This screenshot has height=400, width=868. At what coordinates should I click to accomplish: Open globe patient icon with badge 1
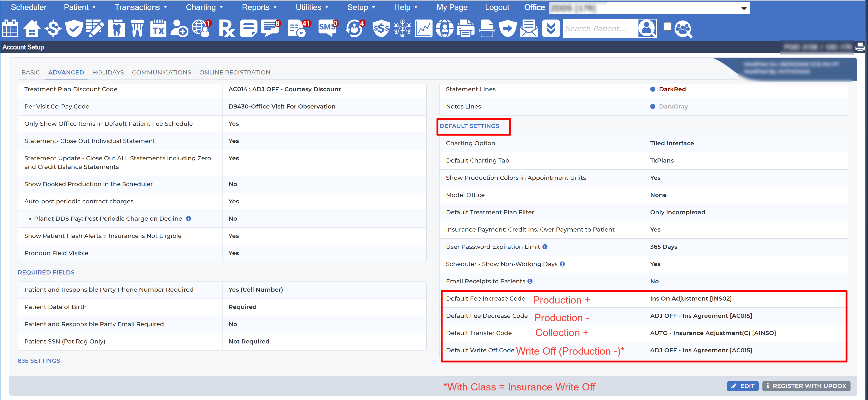coord(201,29)
